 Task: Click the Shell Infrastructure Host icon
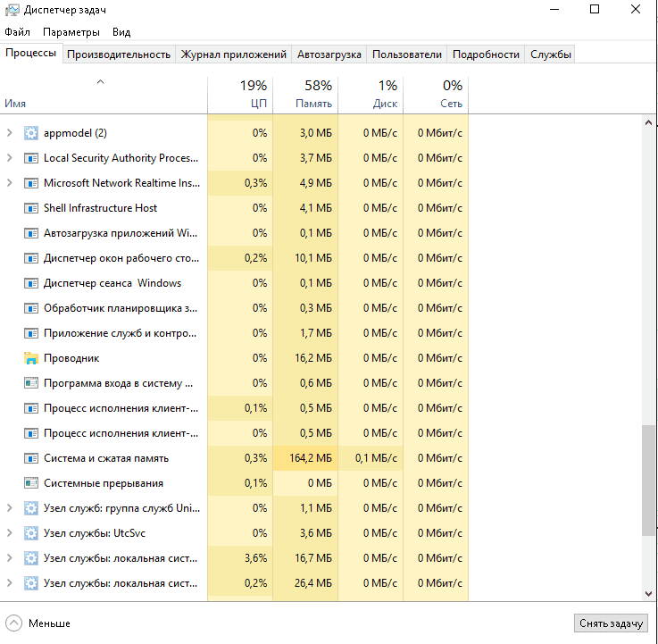[x=31, y=208]
